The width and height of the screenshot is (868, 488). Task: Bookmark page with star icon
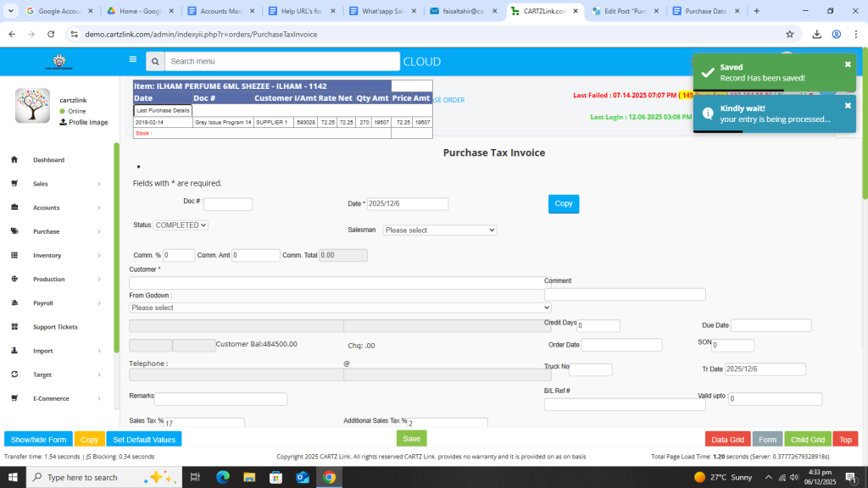click(x=790, y=35)
